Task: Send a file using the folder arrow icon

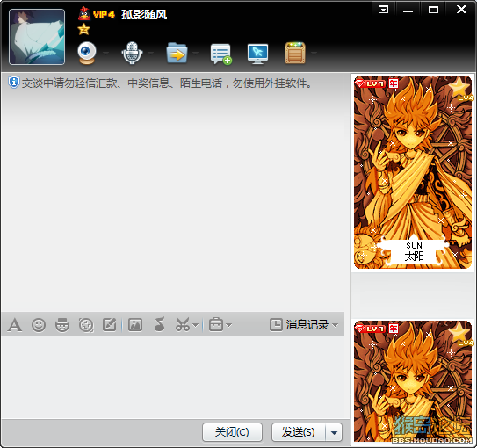Action: tap(177, 53)
